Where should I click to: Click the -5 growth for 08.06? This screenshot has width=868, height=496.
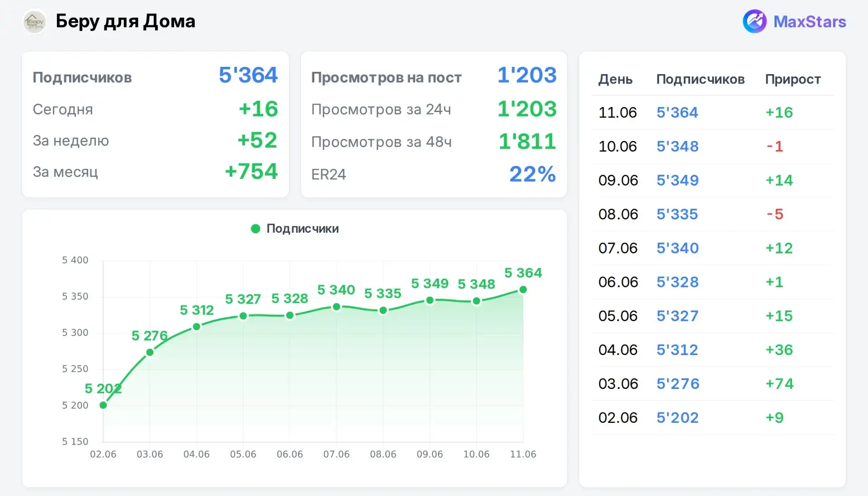point(774,214)
